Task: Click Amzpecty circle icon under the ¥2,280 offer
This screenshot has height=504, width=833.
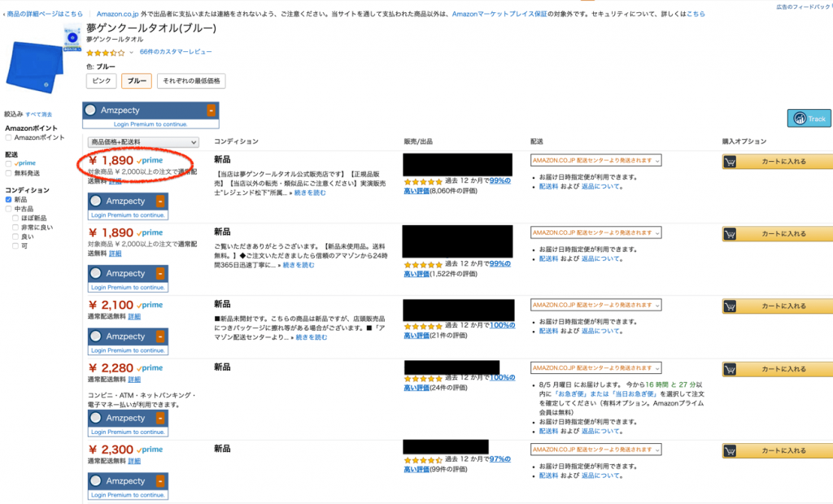Action: click(x=96, y=418)
